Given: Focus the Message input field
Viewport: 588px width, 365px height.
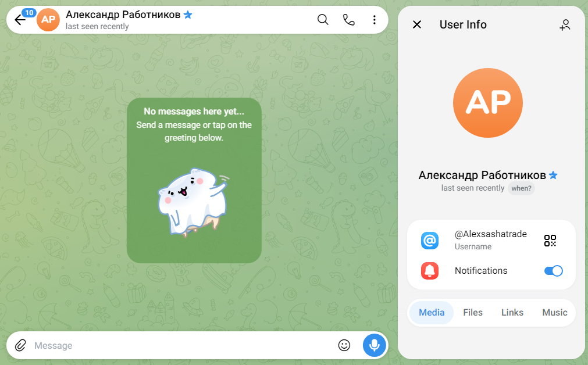Looking at the screenshot, I should pos(184,345).
